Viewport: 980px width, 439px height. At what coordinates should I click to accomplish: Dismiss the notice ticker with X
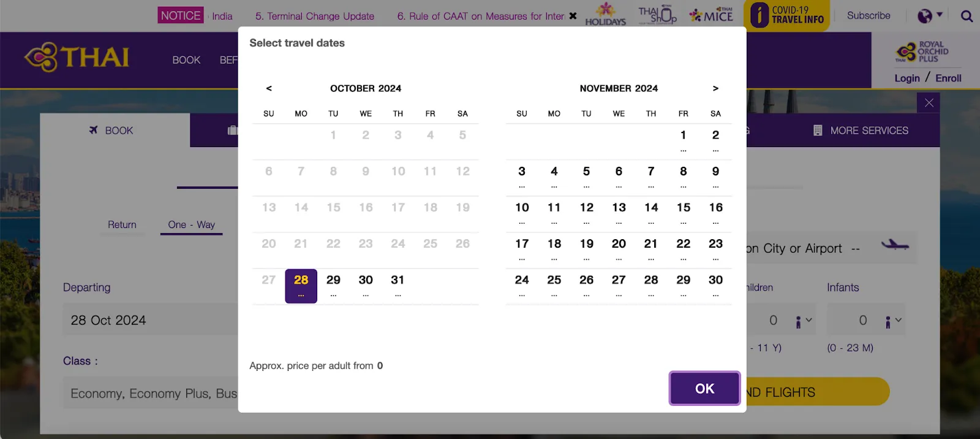pyautogui.click(x=573, y=16)
